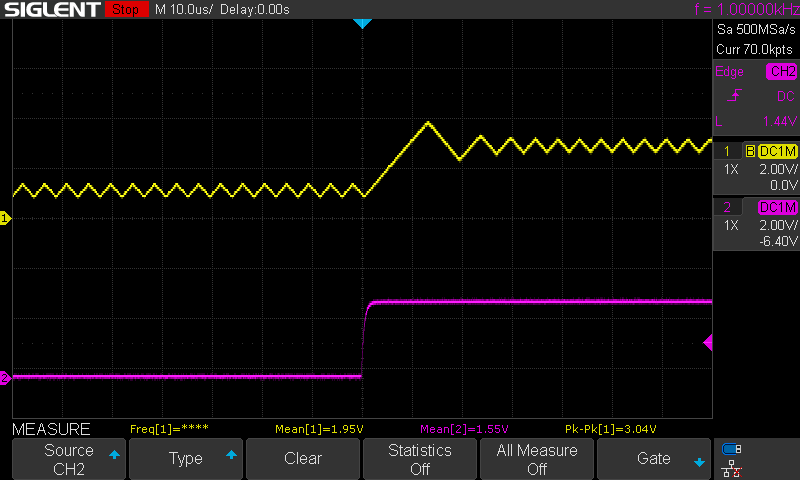Click the USB device status icon
800x480 pixels.
[732, 449]
